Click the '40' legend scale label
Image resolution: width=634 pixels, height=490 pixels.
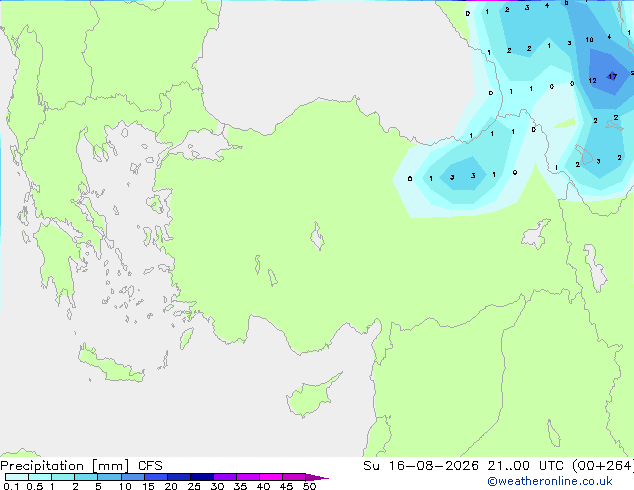point(263,486)
